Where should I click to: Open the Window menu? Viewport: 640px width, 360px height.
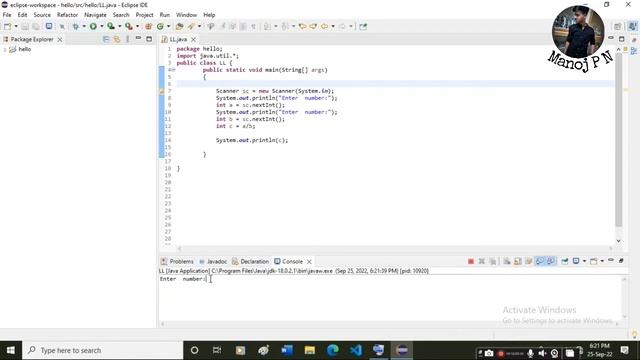coord(186,15)
